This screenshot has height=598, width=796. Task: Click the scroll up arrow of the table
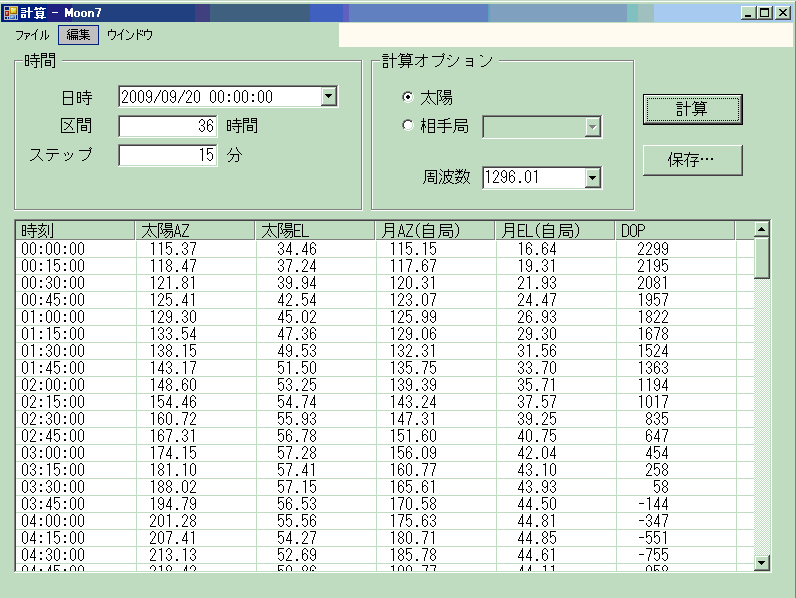coord(762,230)
